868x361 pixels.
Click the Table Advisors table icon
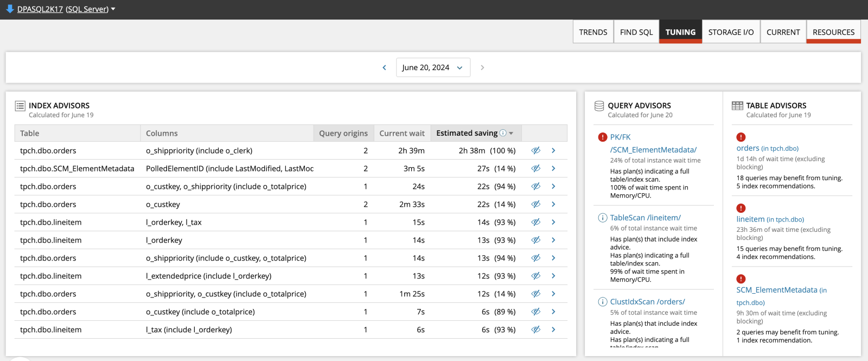pos(737,106)
